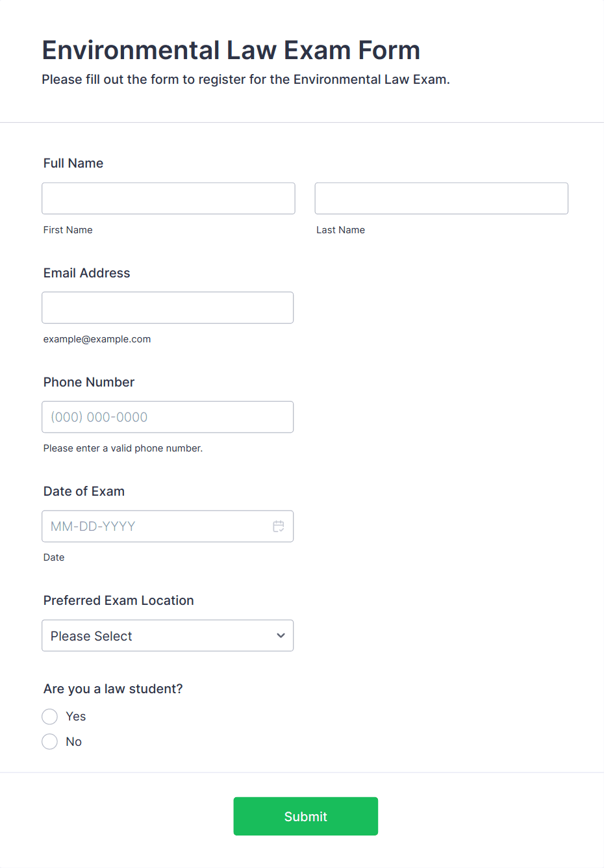604x868 pixels.
Task: Click the Preferred Exam Location chevron arrow
Action: (x=281, y=635)
